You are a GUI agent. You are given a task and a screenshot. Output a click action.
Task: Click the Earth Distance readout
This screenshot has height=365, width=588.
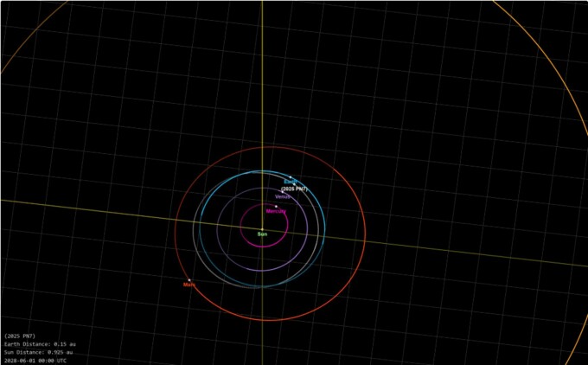tap(39, 343)
